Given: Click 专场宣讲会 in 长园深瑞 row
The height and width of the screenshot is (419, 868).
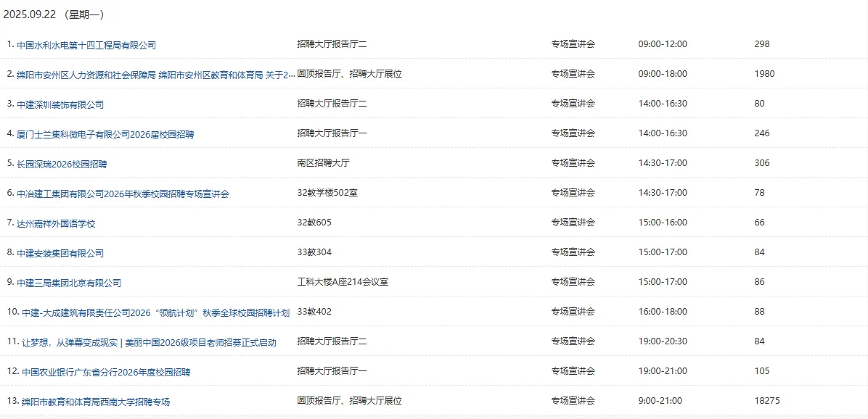Looking at the screenshot, I should pos(573,162).
